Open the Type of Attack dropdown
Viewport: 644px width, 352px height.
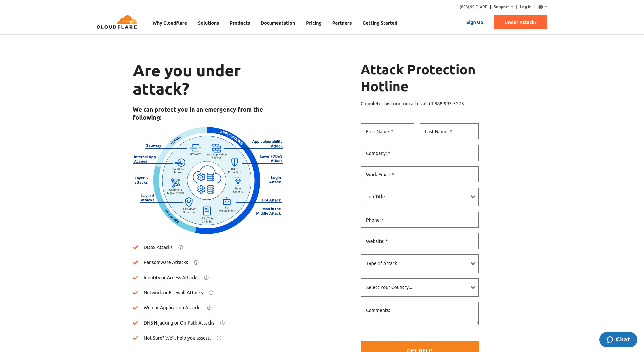click(x=420, y=263)
